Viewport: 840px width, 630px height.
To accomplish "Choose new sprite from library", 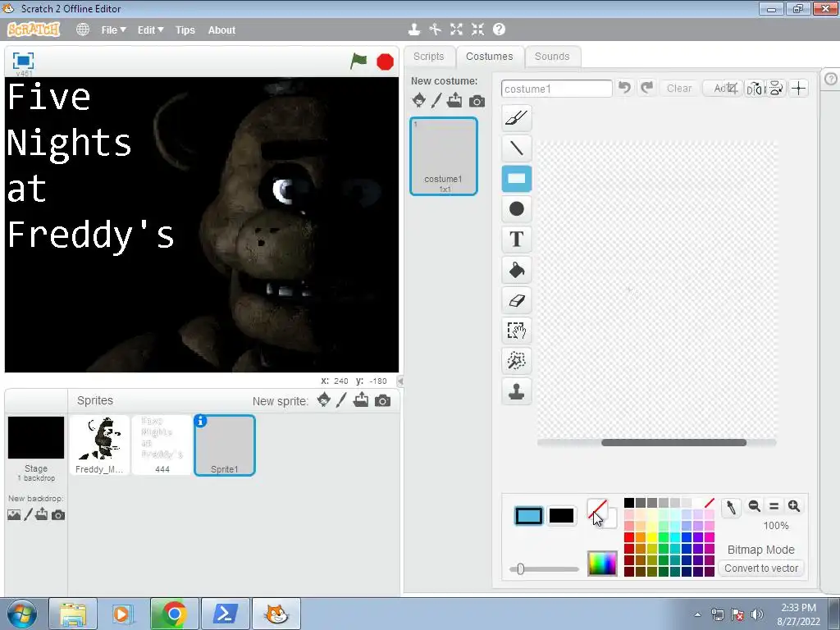I will pyautogui.click(x=323, y=400).
